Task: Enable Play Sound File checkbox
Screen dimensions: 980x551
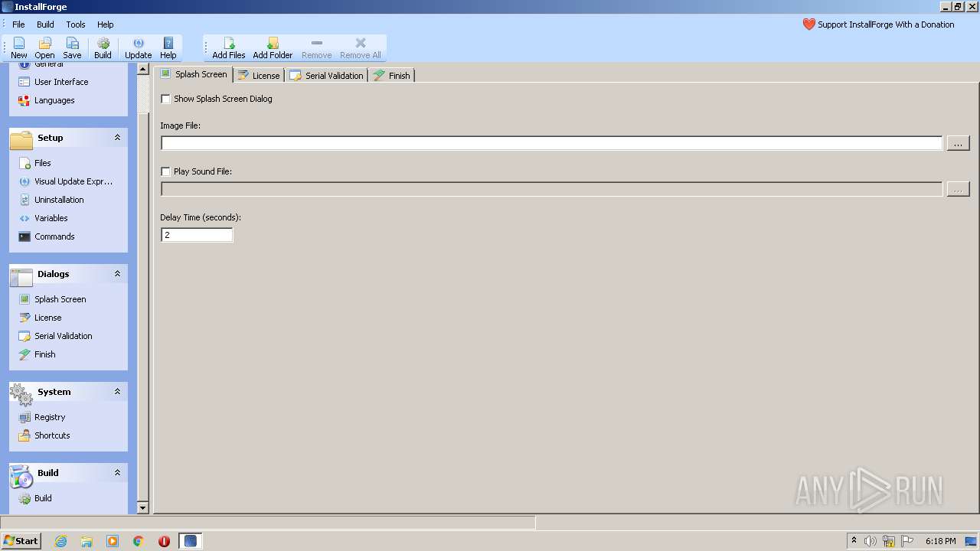Action: pos(165,171)
